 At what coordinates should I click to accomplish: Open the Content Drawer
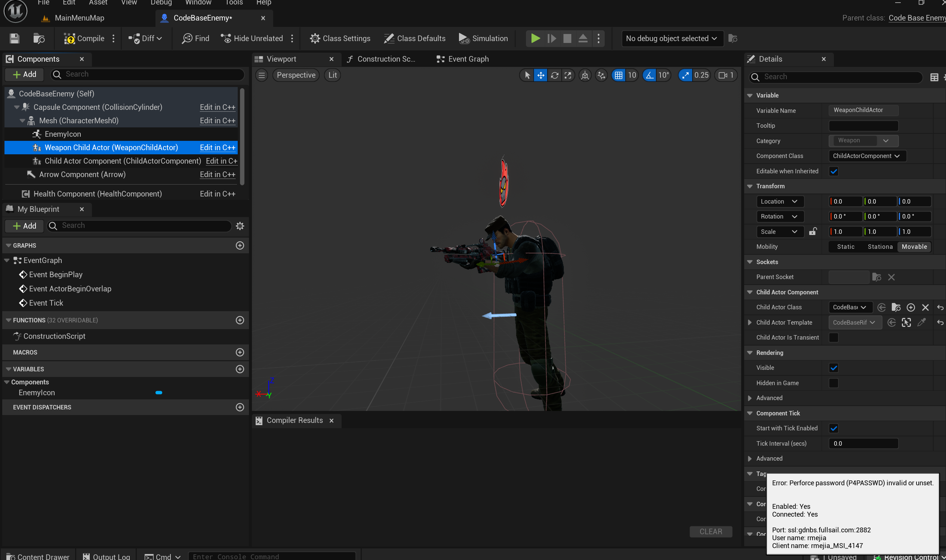coord(38,557)
